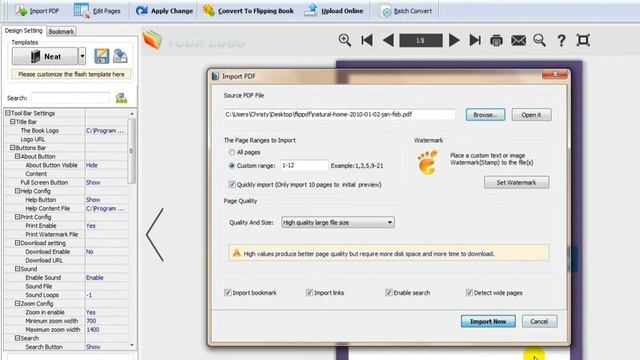The image size is (640, 360).
Task: Collapse the Sound node
Action: [18, 269]
